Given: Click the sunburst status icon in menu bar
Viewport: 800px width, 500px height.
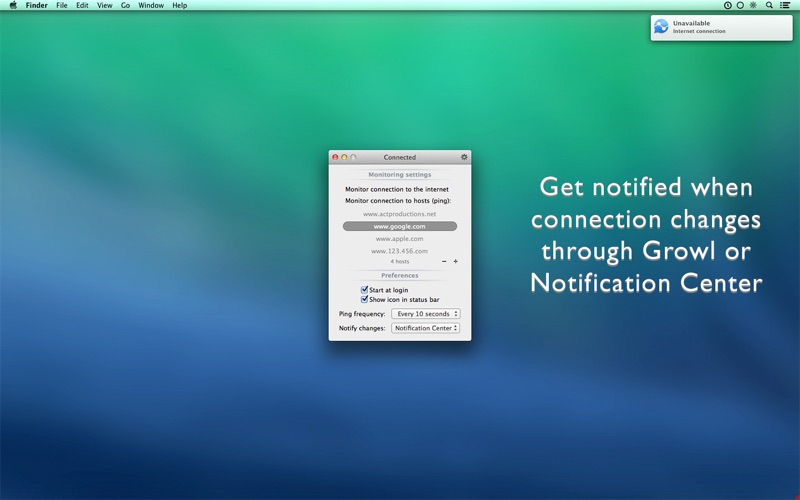Looking at the screenshot, I should pyautogui.click(x=753, y=5).
